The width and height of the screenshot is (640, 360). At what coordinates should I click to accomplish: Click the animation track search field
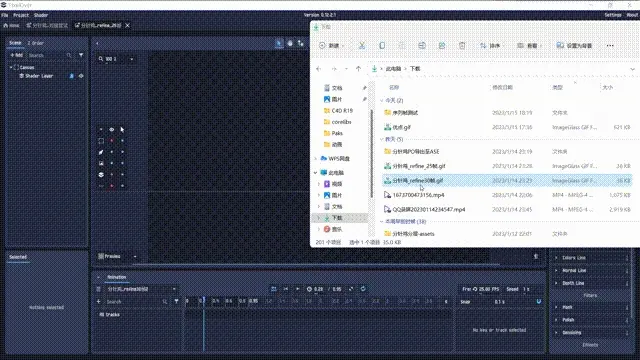click(137, 302)
